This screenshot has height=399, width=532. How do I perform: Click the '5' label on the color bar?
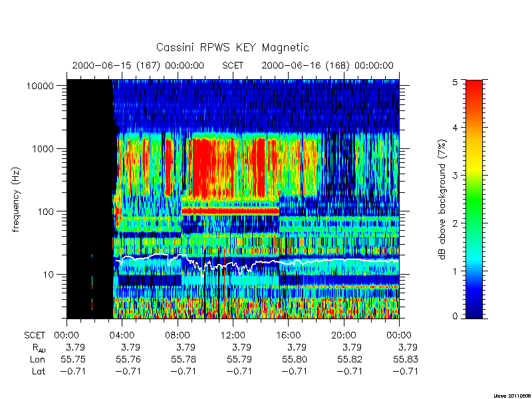[x=455, y=82]
